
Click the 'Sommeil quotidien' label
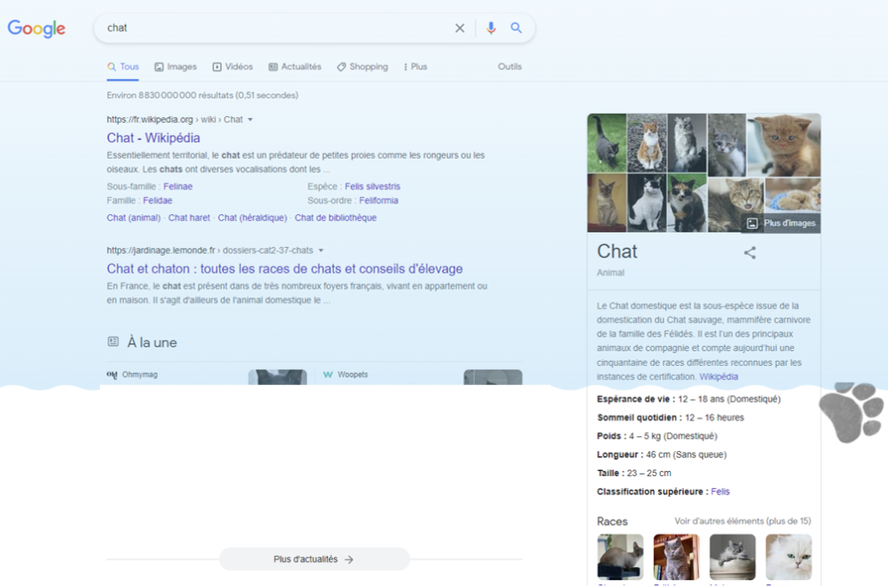(x=639, y=417)
